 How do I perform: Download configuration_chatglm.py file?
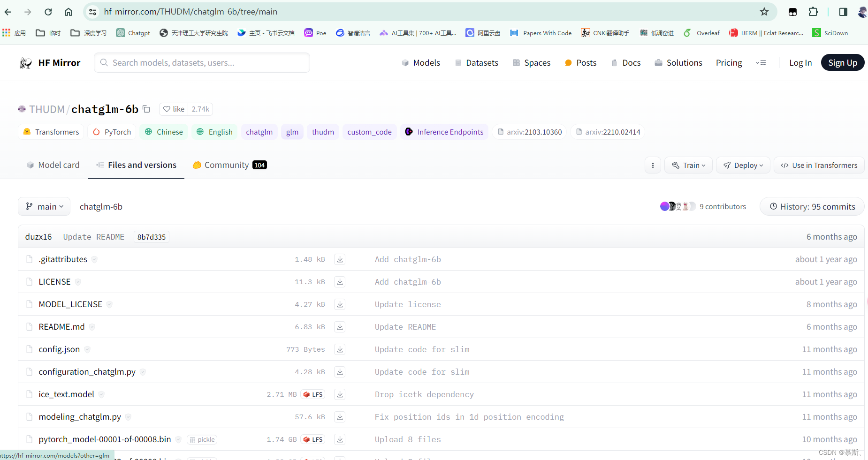[340, 372]
